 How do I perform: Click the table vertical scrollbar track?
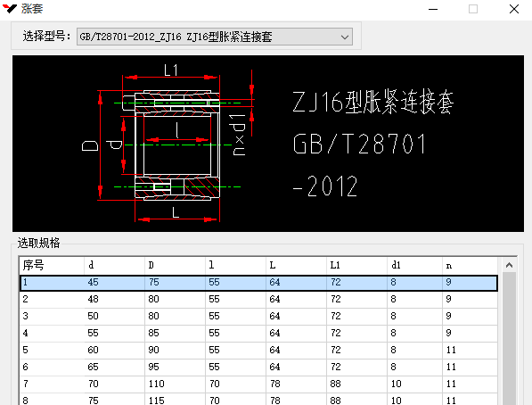pos(509,338)
